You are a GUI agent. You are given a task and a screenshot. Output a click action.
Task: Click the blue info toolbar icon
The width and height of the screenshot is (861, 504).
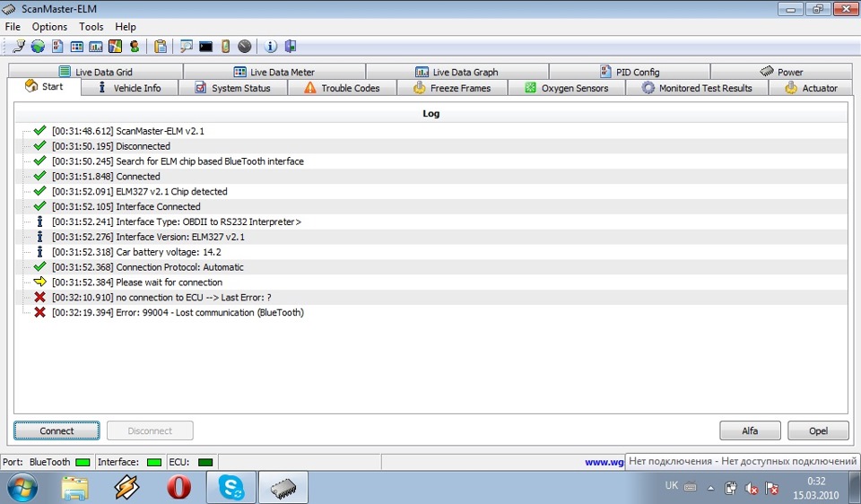(270, 46)
